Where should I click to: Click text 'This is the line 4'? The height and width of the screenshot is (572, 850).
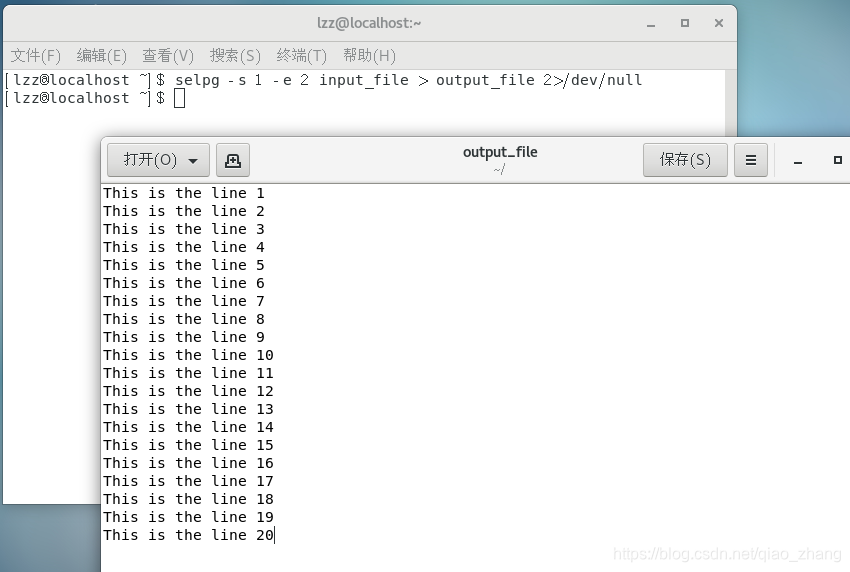tap(184, 247)
